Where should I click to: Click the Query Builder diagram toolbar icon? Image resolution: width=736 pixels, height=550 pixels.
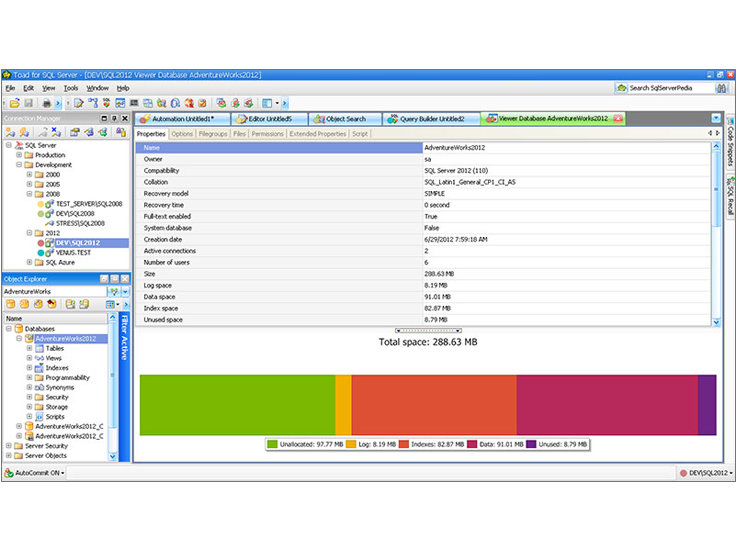click(93, 103)
